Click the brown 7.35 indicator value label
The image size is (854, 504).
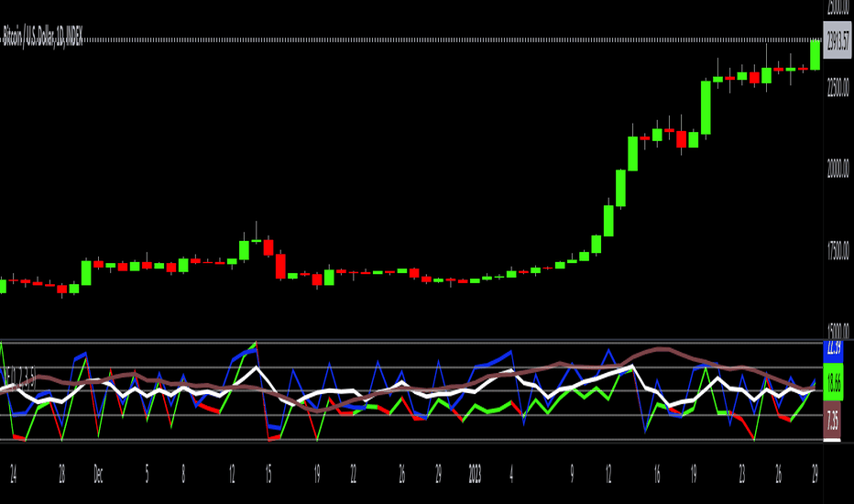(832, 421)
